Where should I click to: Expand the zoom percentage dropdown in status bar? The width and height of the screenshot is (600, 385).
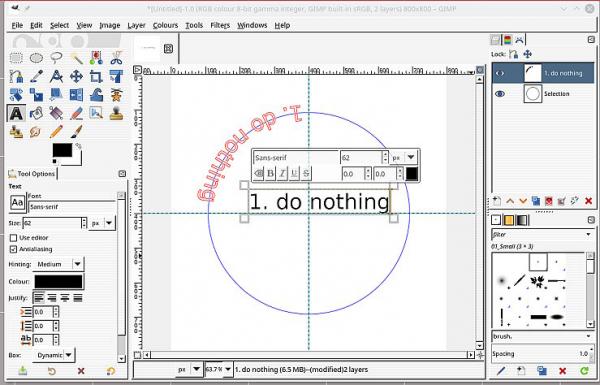[x=228, y=369]
